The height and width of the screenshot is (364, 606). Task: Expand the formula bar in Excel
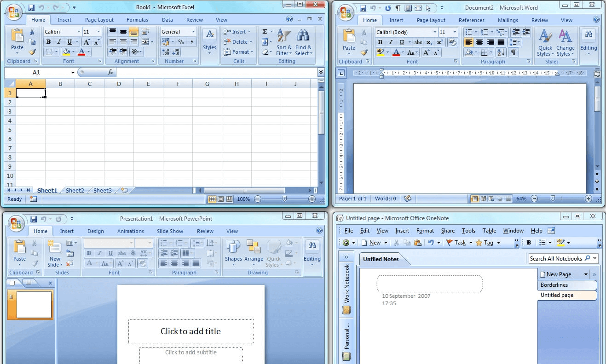(x=321, y=72)
